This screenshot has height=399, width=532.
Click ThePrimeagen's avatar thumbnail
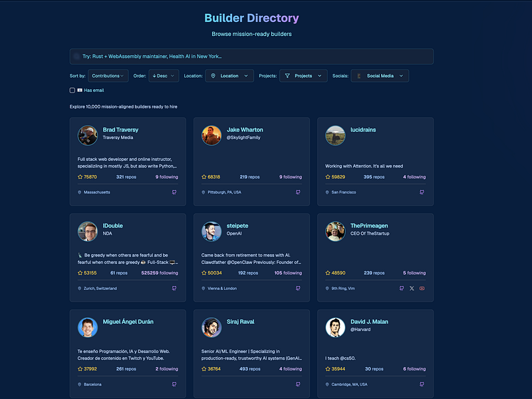[x=335, y=231]
